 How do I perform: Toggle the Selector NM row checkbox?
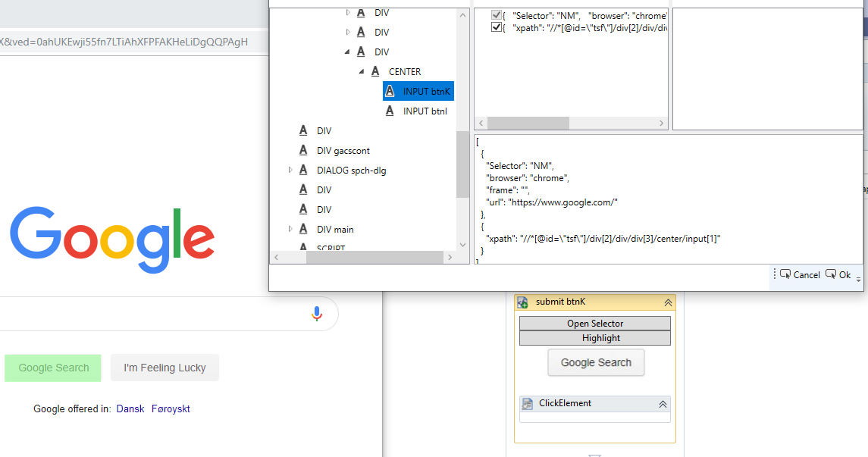point(497,15)
